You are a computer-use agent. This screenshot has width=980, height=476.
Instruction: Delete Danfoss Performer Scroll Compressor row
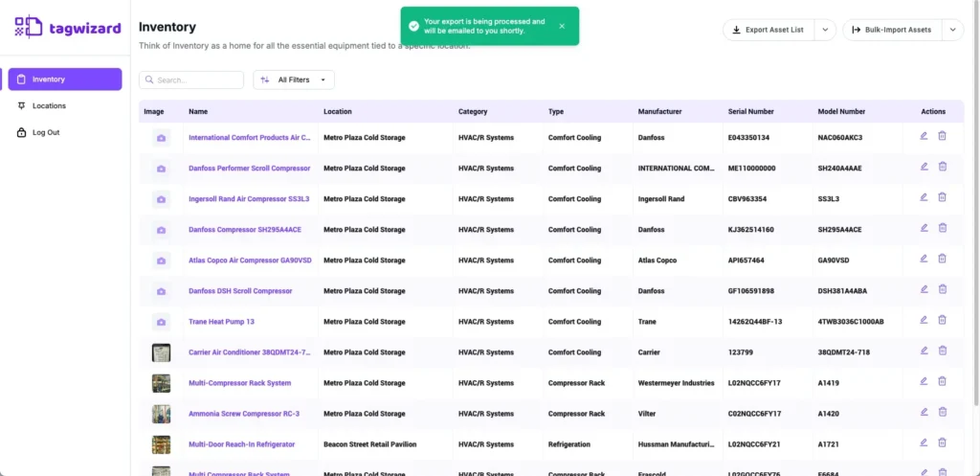click(943, 167)
